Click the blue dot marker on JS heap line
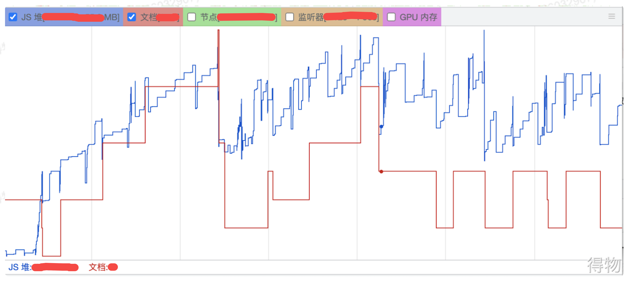Image resolution: width=644 pixels, height=286 pixels. coord(381,127)
